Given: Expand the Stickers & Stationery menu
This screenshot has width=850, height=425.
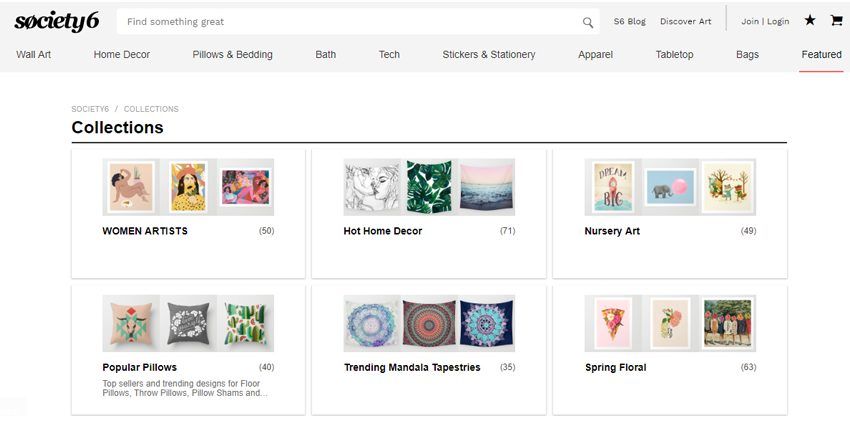Looking at the screenshot, I should tap(488, 54).
